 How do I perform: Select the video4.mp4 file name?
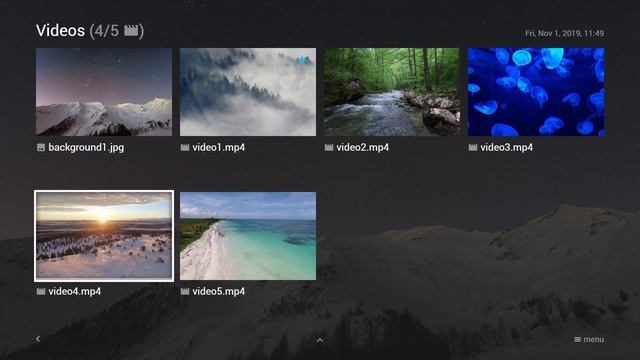click(75, 291)
